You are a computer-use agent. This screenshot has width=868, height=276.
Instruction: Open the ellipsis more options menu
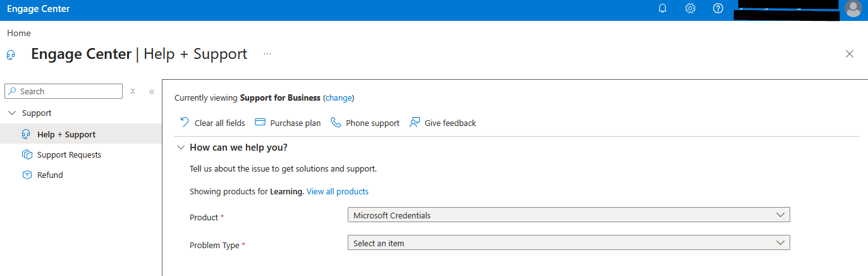267,54
